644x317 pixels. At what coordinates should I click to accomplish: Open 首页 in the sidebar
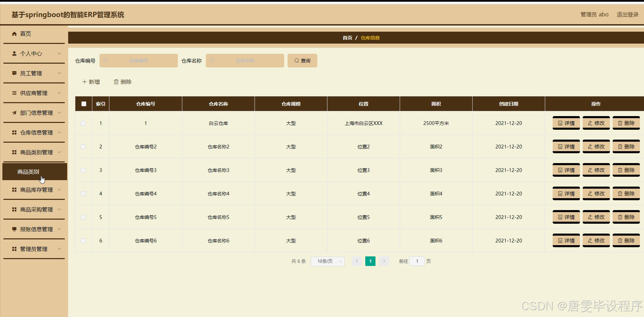(34, 34)
